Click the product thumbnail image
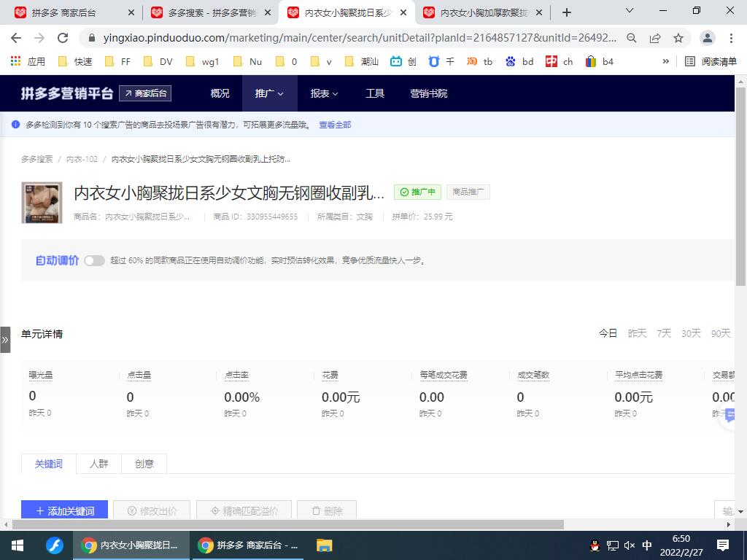The image size is (747, 560). [x=42, y=203]
